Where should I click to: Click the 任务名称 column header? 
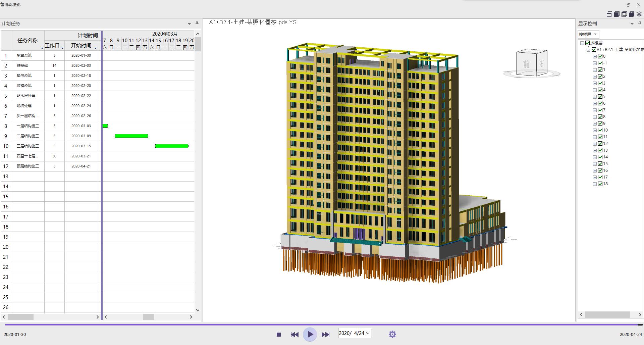coord(28,40)
